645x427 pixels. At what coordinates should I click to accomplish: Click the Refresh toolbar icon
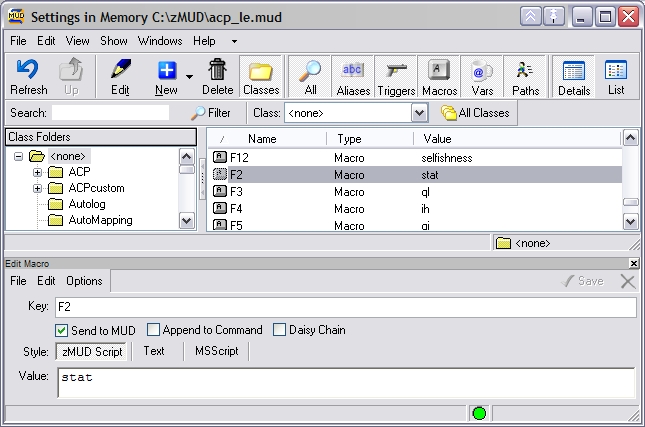click(28, 77)
